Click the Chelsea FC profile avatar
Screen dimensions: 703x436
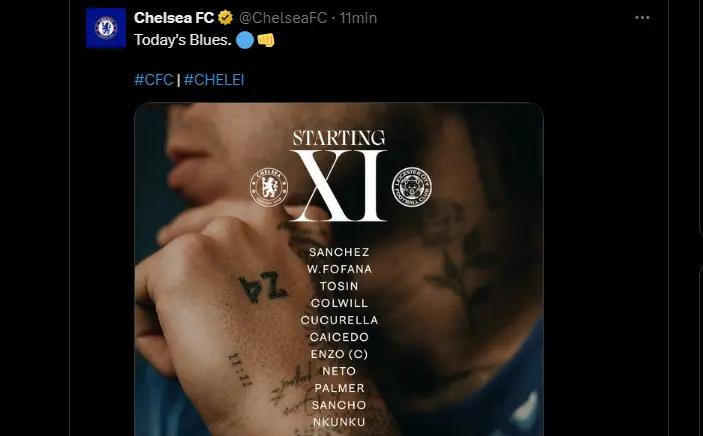pos(106,28)
